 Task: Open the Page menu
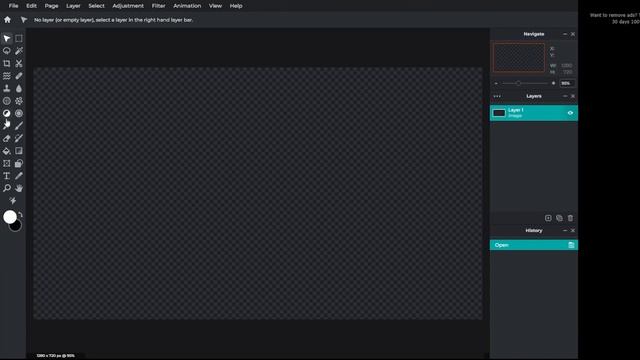[51, 6]
